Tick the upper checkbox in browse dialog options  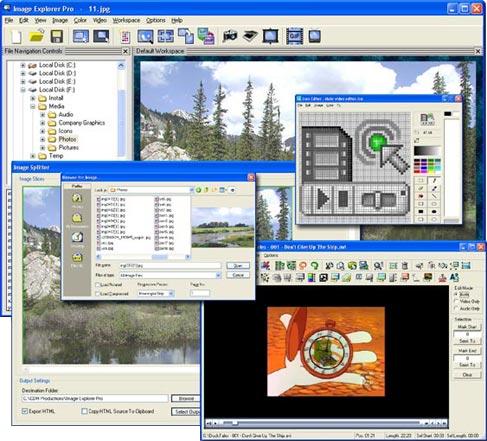click(x=98, y=285)
